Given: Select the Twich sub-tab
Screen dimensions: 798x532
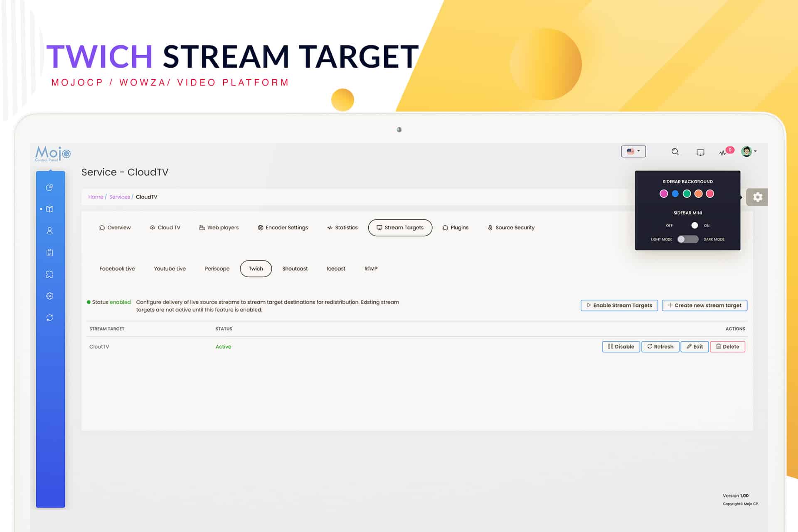Looking at the screenshot, I should [x=256, y=268].
